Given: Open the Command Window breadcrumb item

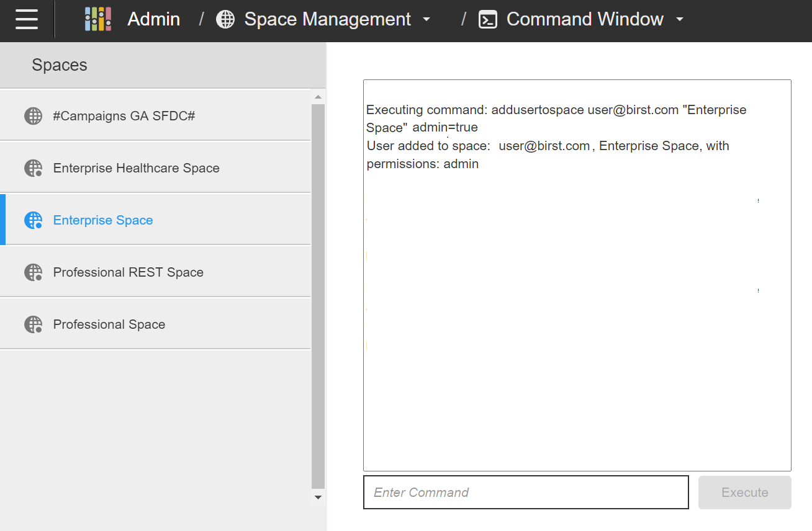Looking at the screenshot, I should pyautogui.click(x=584, y=19).
